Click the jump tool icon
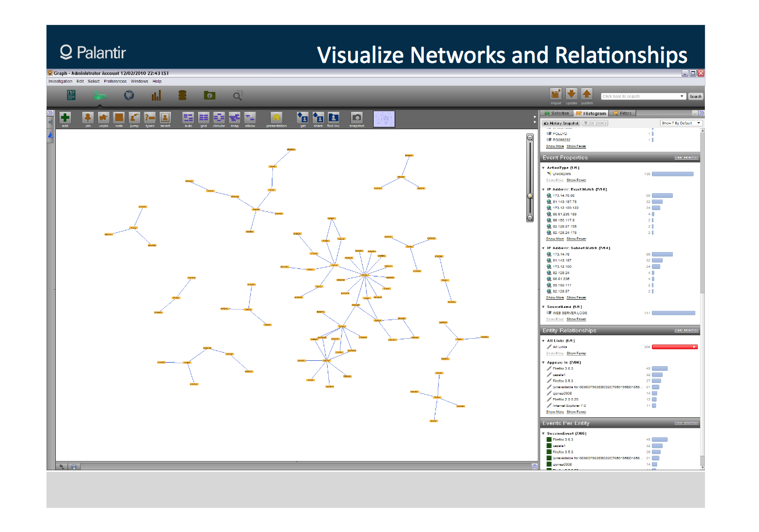Viewport: 759px width, 532px height. click(134, 117)
